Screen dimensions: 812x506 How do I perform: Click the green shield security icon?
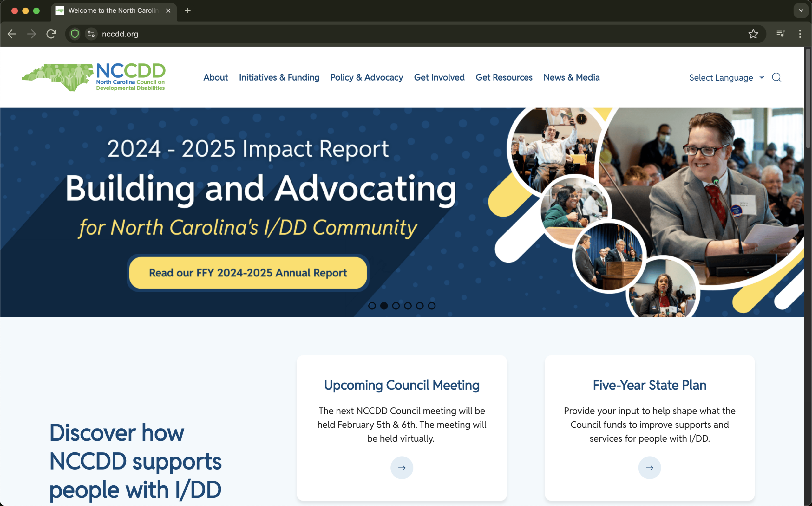(75, 34)
